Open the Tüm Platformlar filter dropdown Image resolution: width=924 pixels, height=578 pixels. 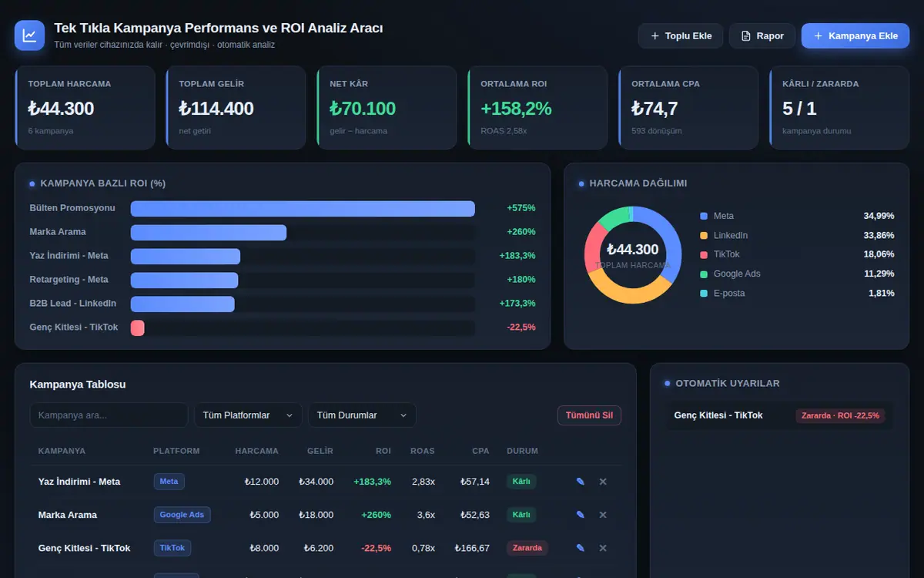[x=248, y=415]
